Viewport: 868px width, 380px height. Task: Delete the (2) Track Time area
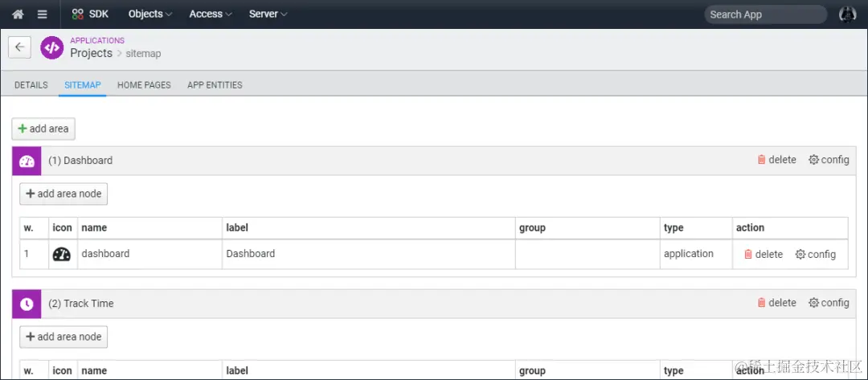(776, 303)
